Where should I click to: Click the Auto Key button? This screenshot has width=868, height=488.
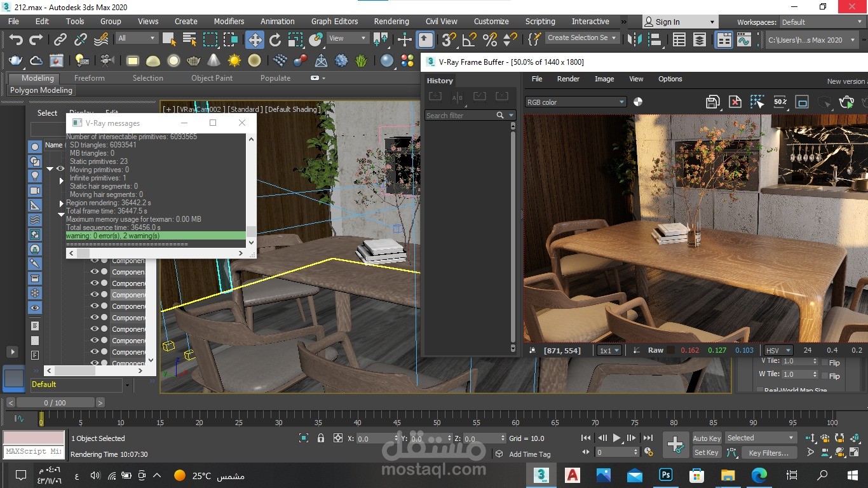707,438
